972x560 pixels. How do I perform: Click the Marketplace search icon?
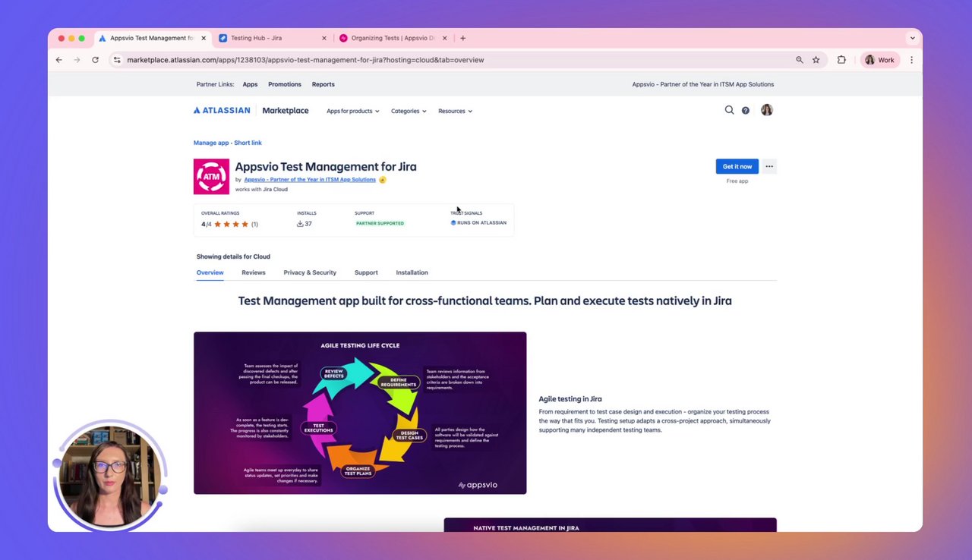click(x=729, y=110)
